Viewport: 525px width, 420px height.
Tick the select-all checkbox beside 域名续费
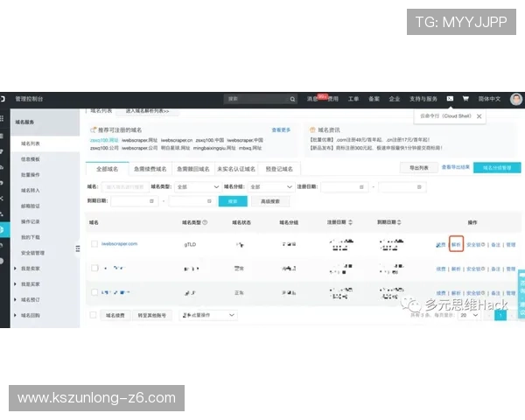pyautogui.click(x=93, y=315)
